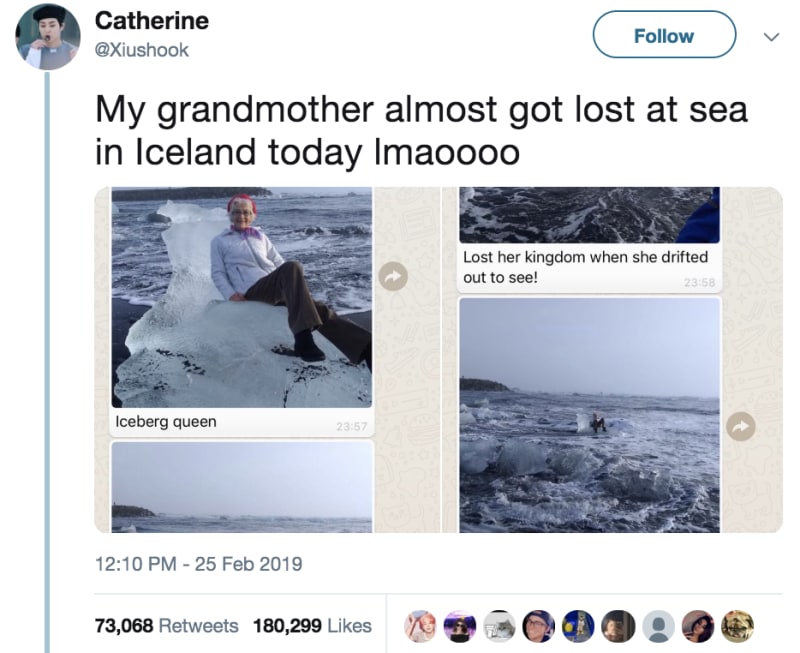Click the fifth liker avatar with blue background

(578, 626)
